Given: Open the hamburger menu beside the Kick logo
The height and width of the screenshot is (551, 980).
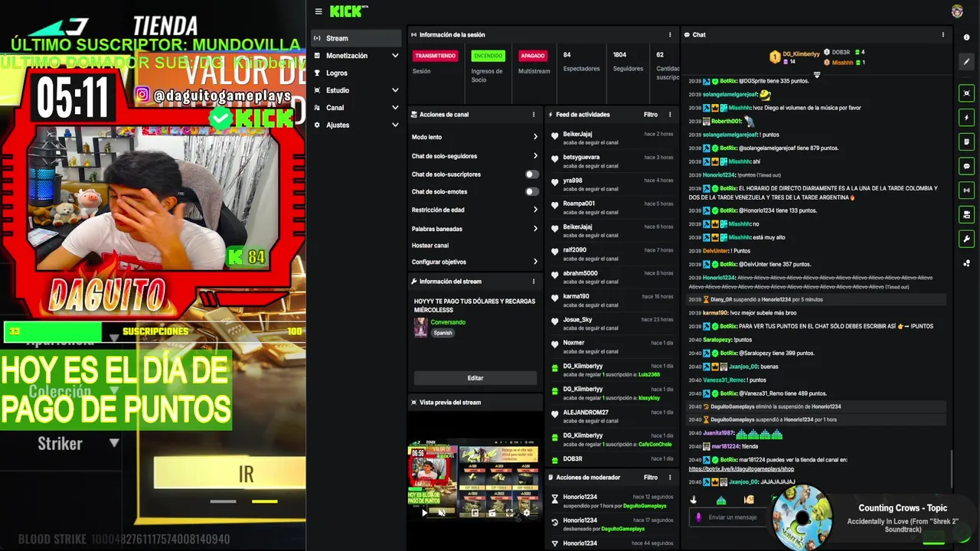Looking at the screenshot, I should 318,11.
